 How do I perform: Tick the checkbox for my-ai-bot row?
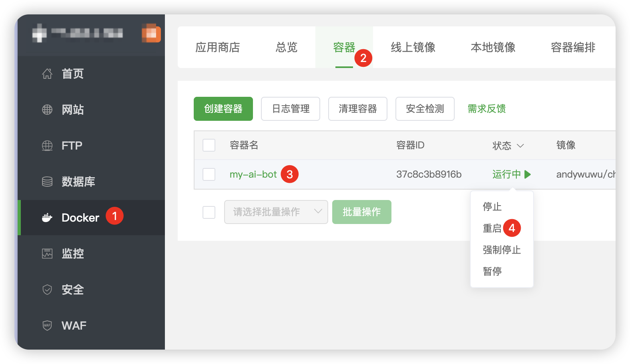pos(209,174)
